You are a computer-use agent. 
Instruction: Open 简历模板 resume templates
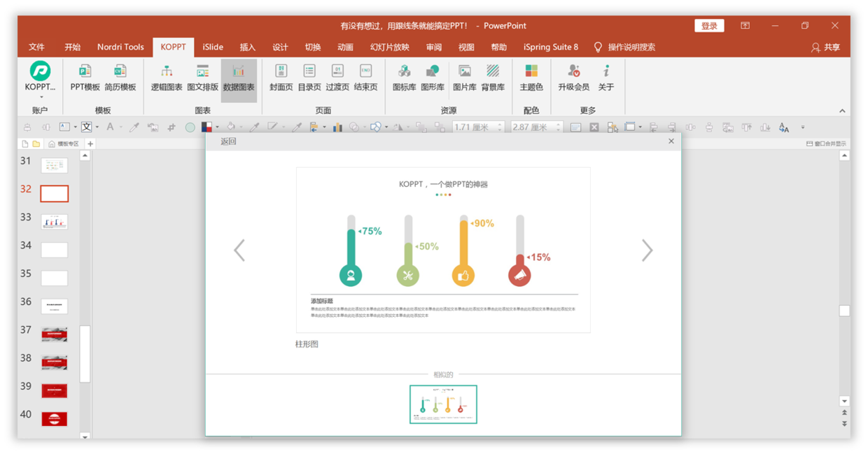click(x=120, y=78)
